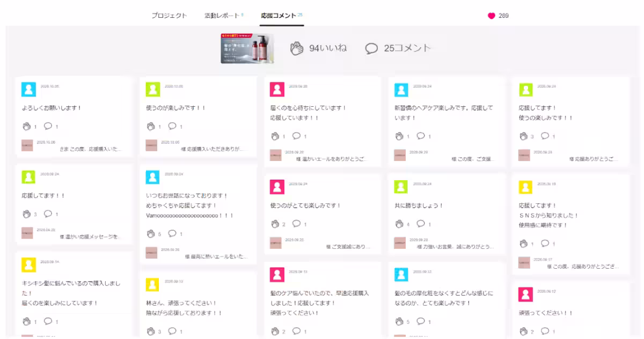The image size is (644, 339).
Task: Open the reply bubble on the 使うのがとても楽しみです！ card
Action: point(296,224)
